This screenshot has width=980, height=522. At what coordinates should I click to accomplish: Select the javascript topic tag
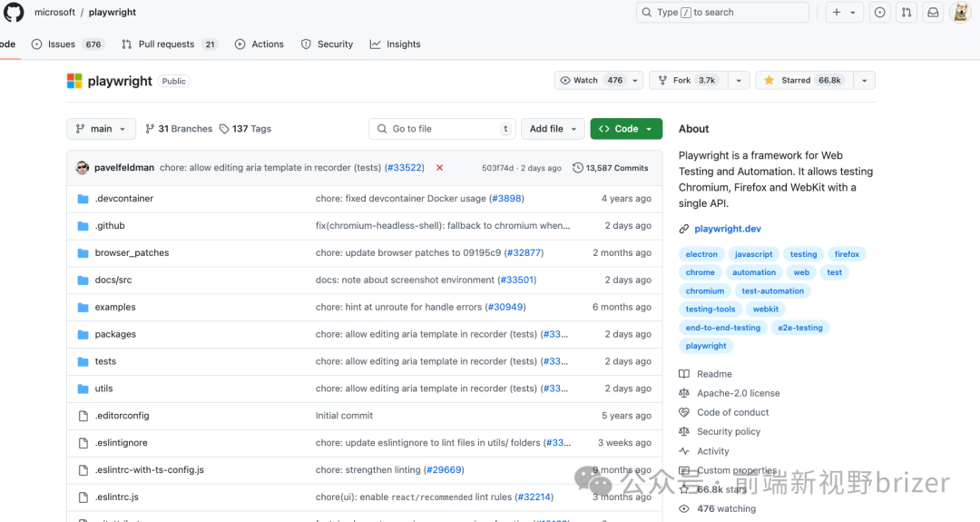(x=753, y=254)
